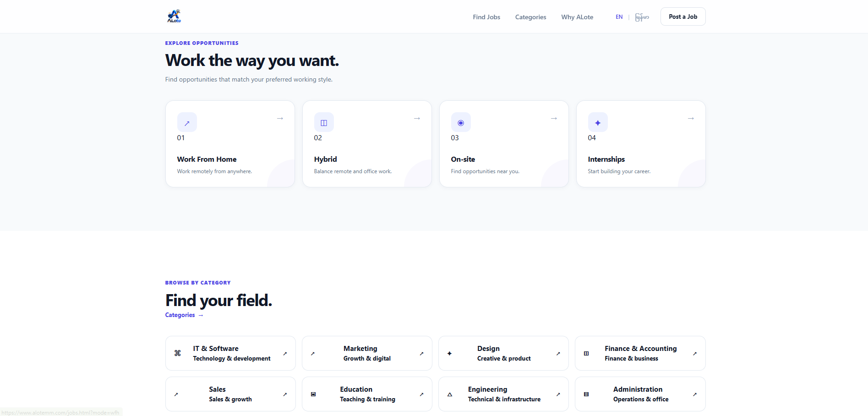Click arrow on On-site card
The height and width of the screenshot is (416, 868).
pos(554,118)
